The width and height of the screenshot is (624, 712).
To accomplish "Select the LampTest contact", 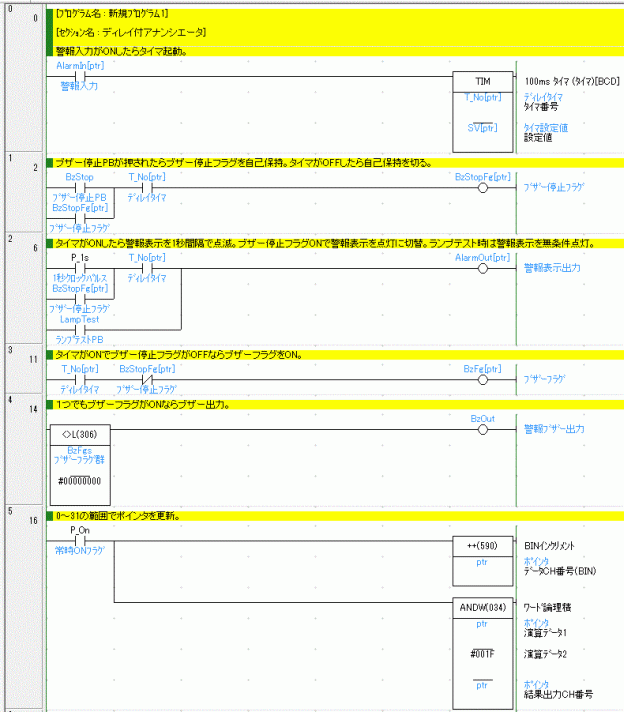I will click(x=80, y=330).
